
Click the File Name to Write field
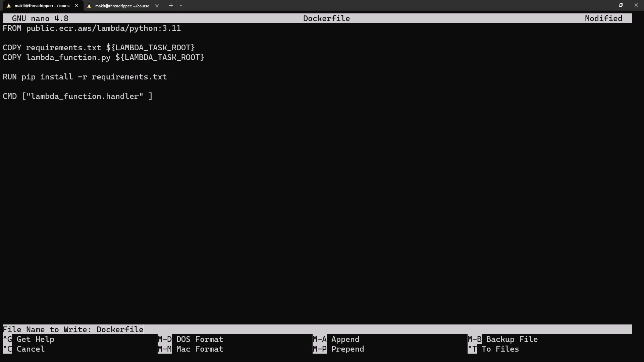click(120, 329)
